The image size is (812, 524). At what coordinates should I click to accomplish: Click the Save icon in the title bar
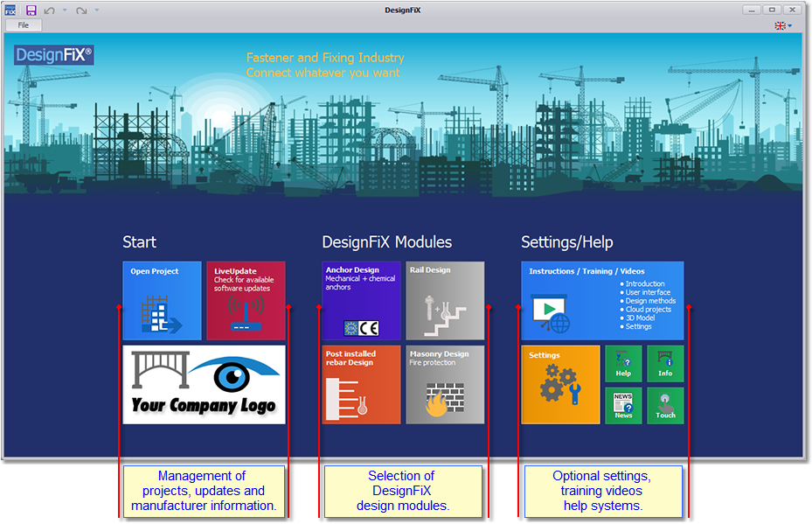point(31,10)
